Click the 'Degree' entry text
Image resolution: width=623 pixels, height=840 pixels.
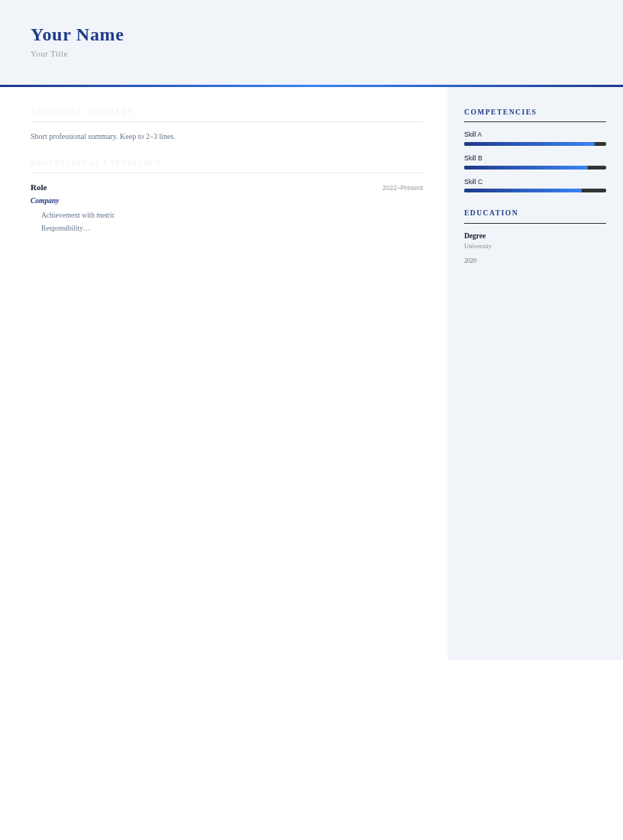[475, 236]
